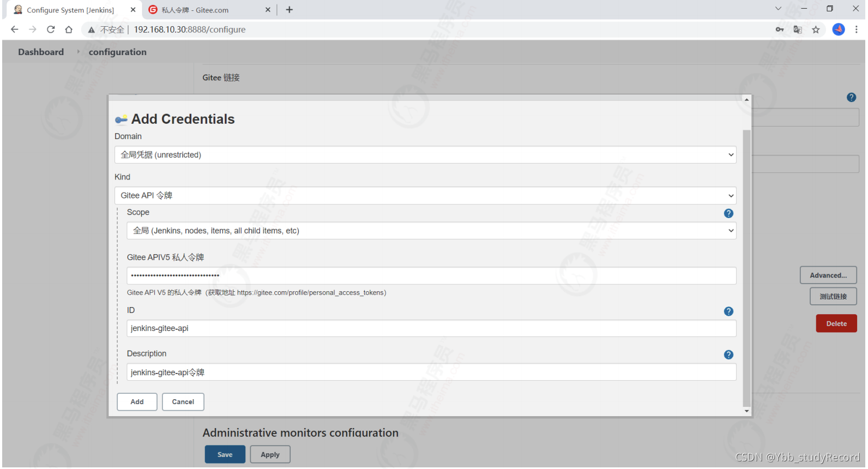Click the Gitee APIV5 private token field
The image size is (868, 469).
(x=431, y=275)
